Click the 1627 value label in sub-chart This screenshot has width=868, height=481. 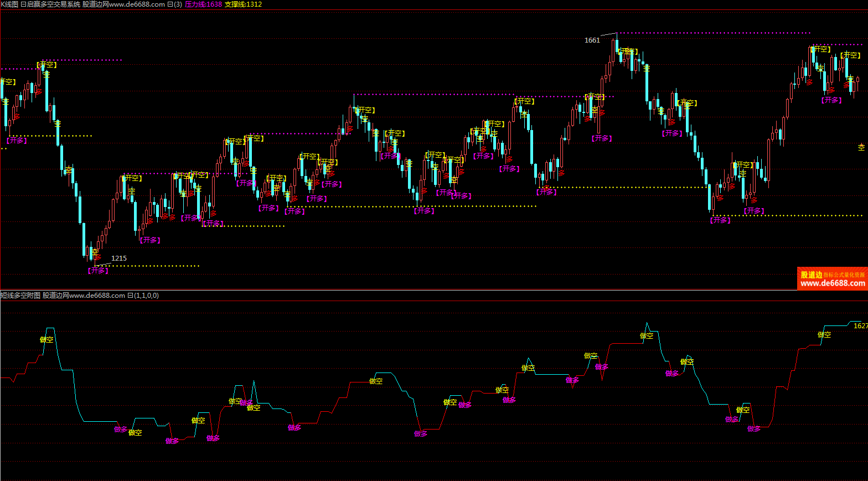pos(860,325)
